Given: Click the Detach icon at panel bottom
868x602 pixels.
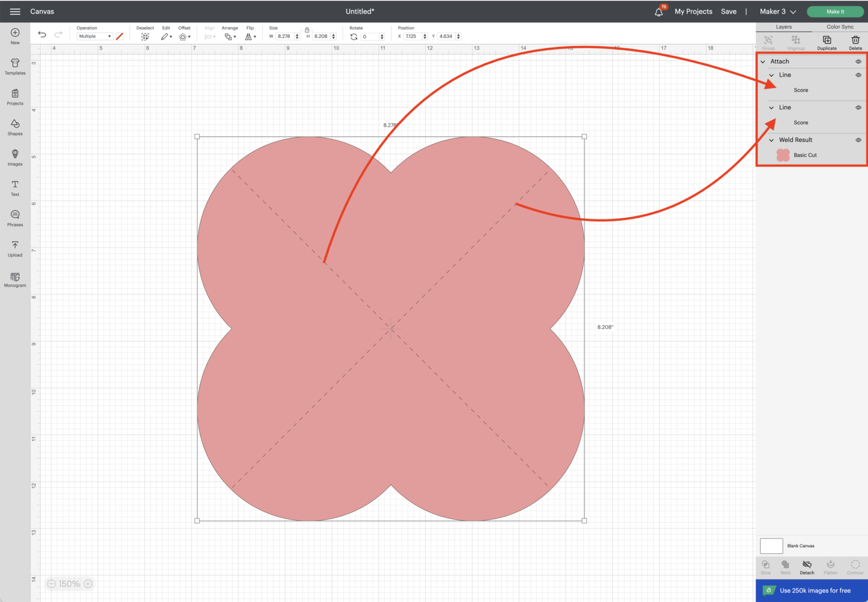Looking at the screenshot, I should tap(806, 567).
